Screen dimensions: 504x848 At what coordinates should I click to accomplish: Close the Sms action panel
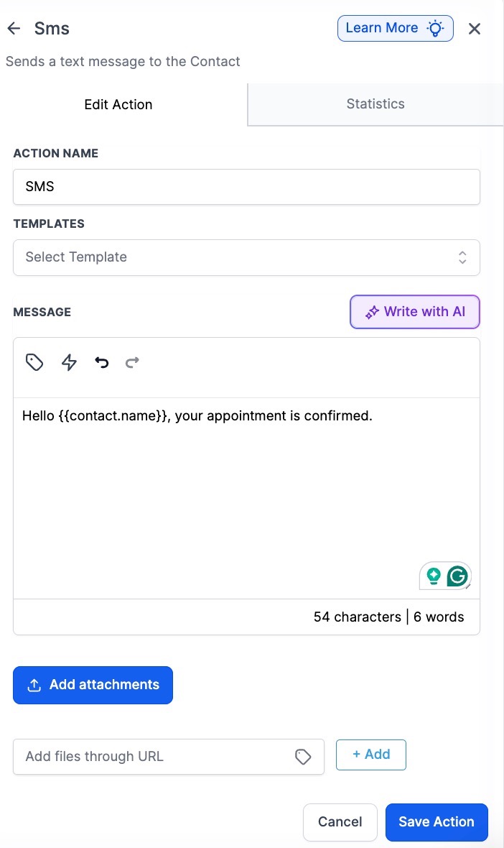point(475,29)
